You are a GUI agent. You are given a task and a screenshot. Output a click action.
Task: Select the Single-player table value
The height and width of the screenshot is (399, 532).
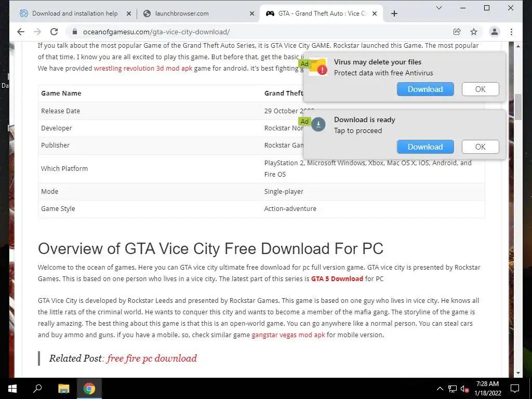point(284,191)
